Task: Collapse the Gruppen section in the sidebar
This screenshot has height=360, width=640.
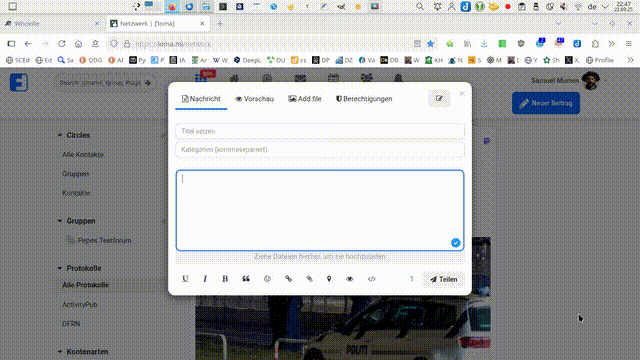Action: 60,221
